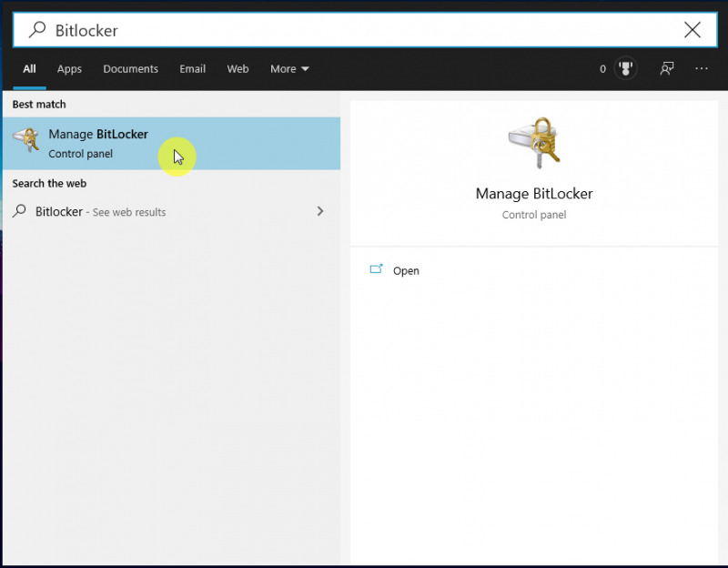Click inside the Bitlocker search field

coord(364,30)
